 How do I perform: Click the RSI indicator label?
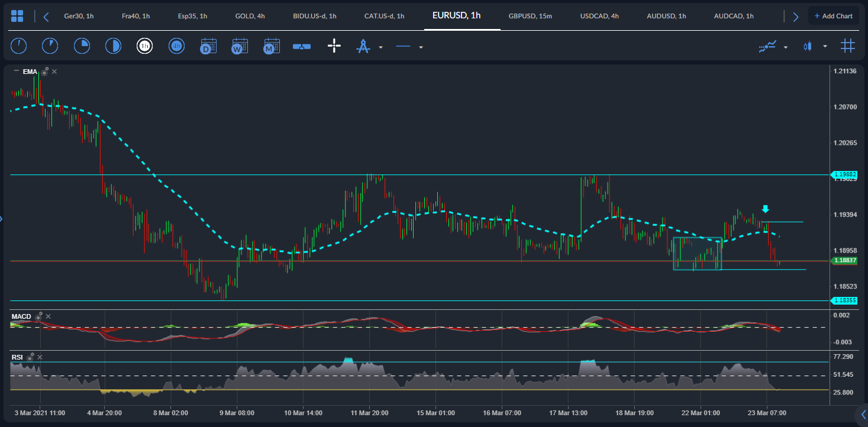(x=17, y=357)
